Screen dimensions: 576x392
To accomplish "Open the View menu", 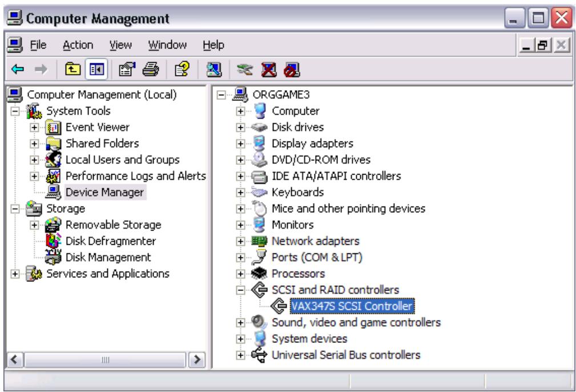I will pos(120,45).
